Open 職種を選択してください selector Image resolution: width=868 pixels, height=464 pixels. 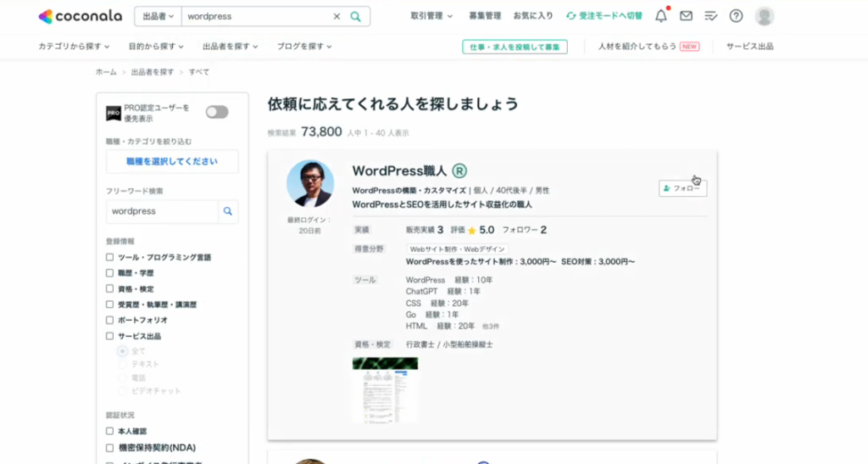172,162
